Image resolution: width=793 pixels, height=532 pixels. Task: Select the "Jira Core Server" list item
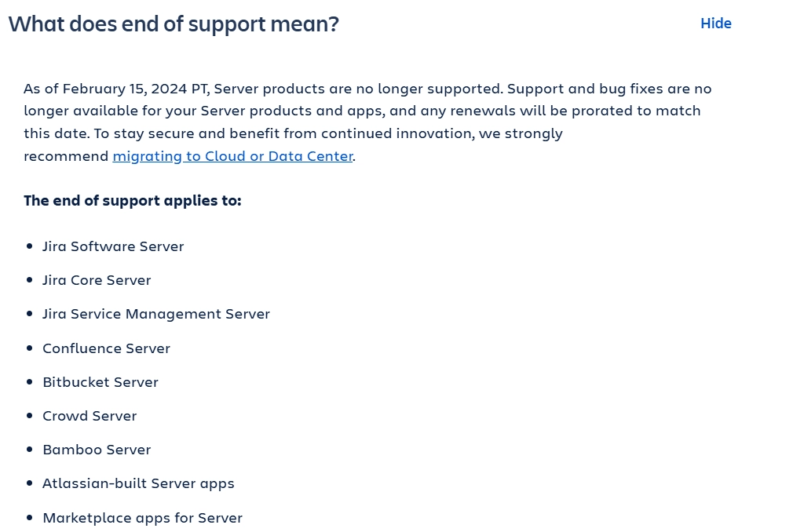pos(96,279)
